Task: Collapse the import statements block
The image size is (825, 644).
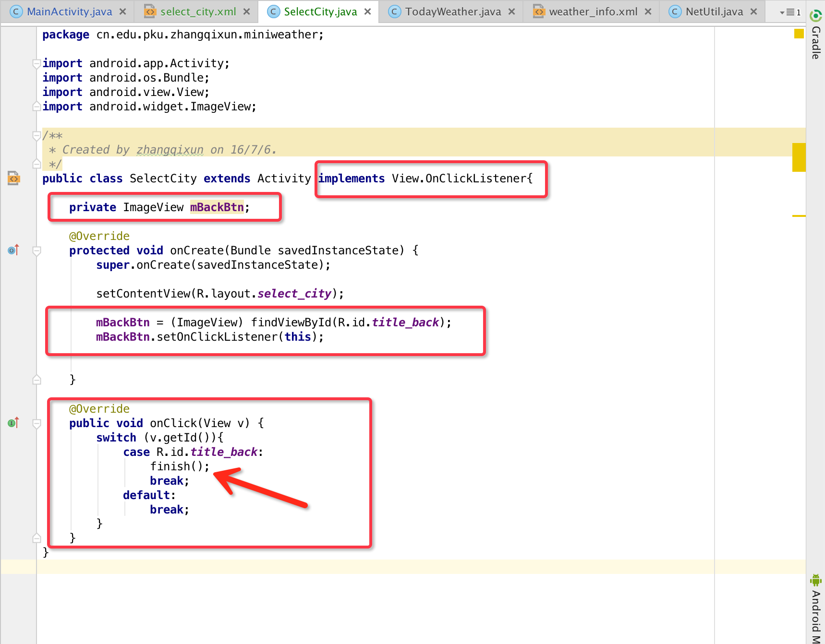Action: pos(36,63)
